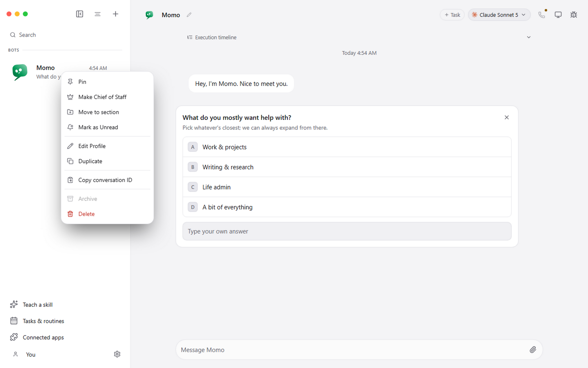Viewport: 588px width, 368px height.
Task: Collapse the sidebar panel icon
Action: click(79, 14)
